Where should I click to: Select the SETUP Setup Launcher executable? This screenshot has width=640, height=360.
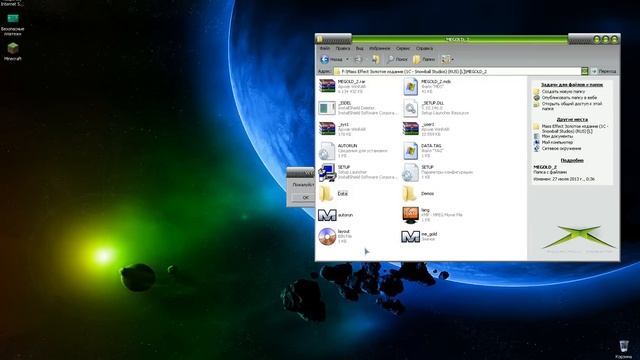tap(357, 172)
